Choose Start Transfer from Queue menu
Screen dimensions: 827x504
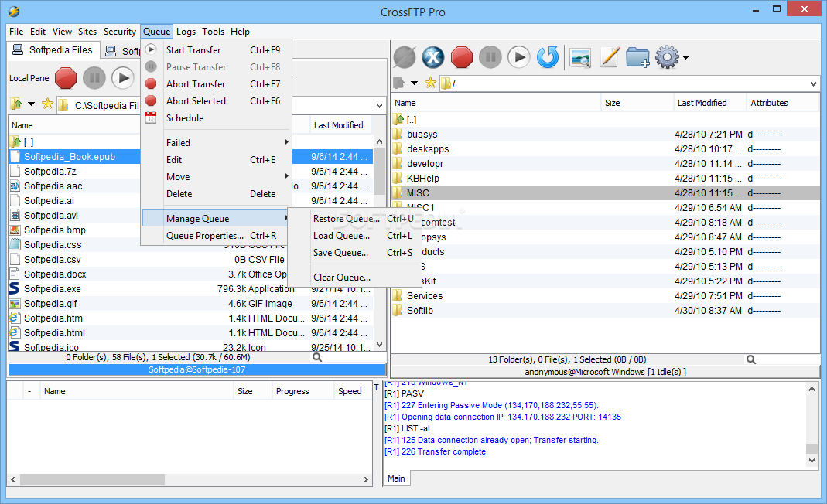pos(216,50)
